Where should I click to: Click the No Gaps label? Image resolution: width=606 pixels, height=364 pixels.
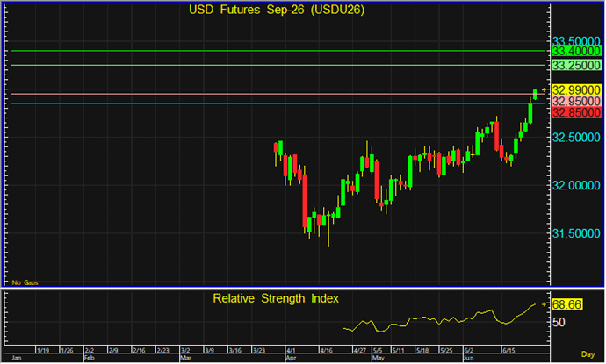tap(25, 282)
